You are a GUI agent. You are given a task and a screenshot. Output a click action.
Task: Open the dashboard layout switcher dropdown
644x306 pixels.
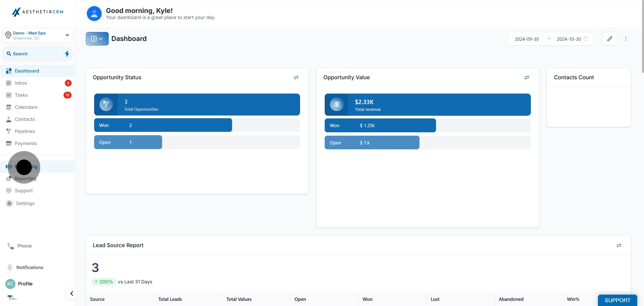coord(97,39)
